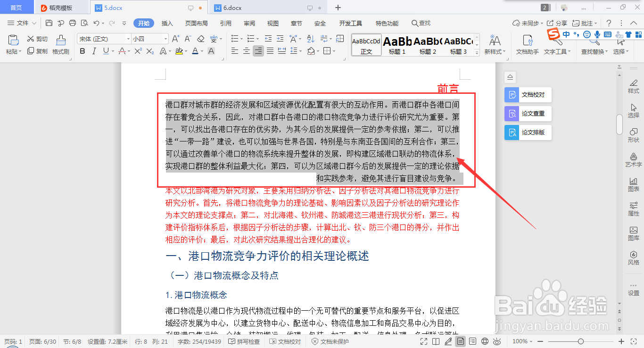Screen dimensions: 644x348
Task: Expand the font color dropdown arrow
Action: (202, 51)
